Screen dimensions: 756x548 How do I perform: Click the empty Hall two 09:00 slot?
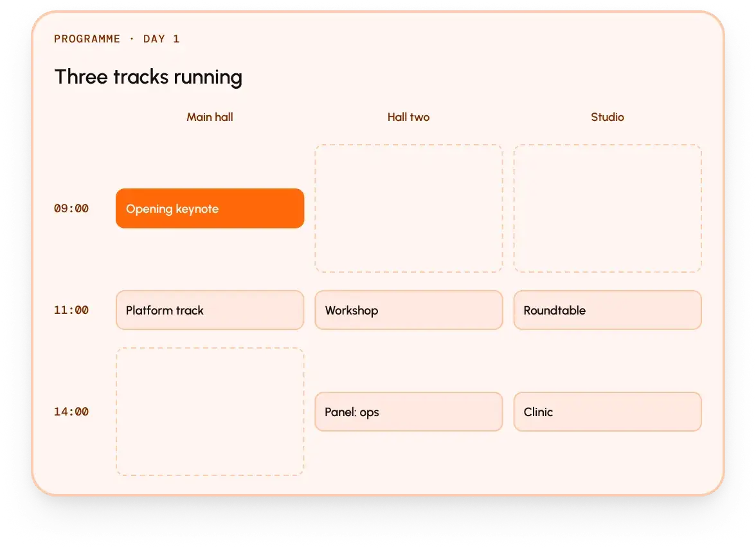point(409,208)
